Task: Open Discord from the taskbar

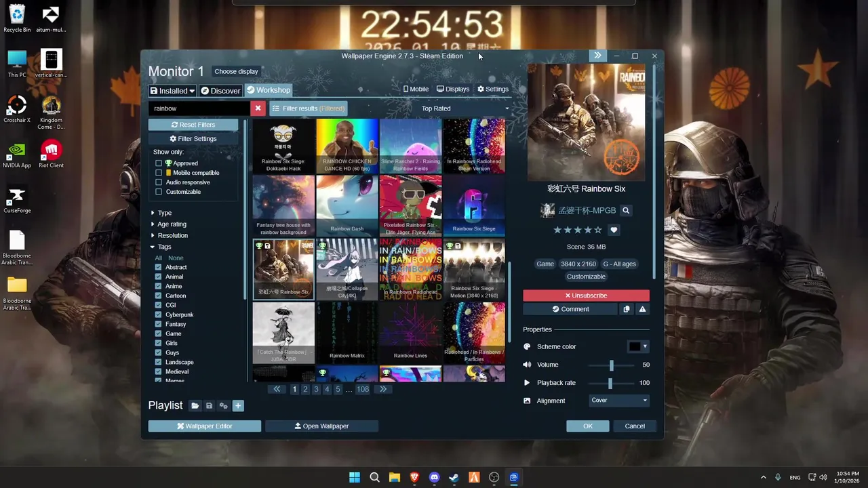Action: click(x=434, y=477)
